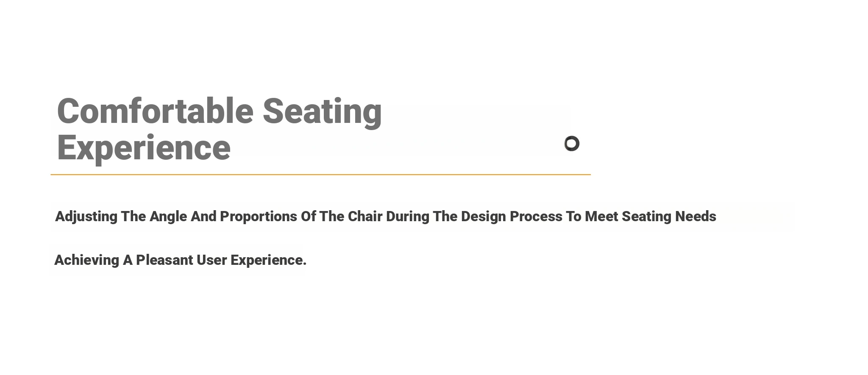
Task: Click the word "Needs" ending the first line
Action: coord(696,216)
